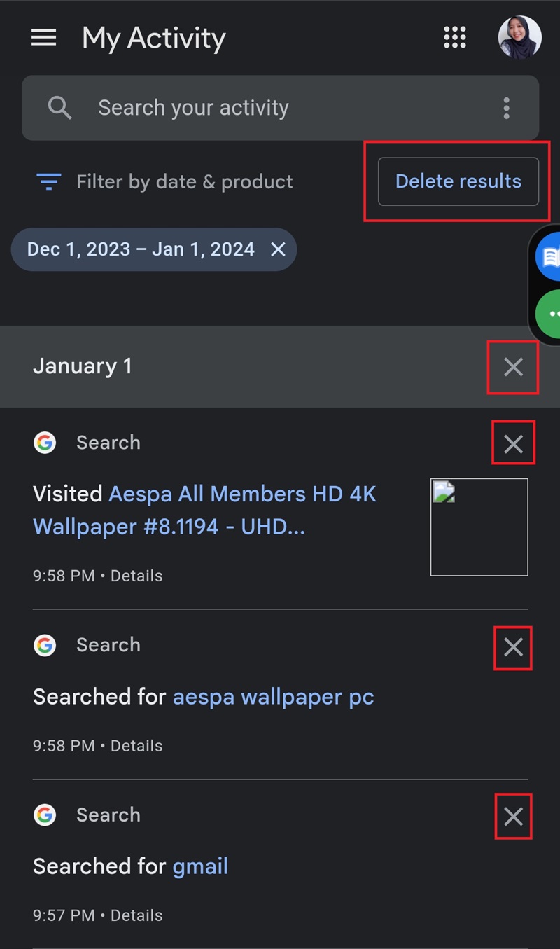This screenshot has height=949, width=560.
Task: Delete the 'gmail' search entry
Action: pyautogui.click(x=513, y=817)
